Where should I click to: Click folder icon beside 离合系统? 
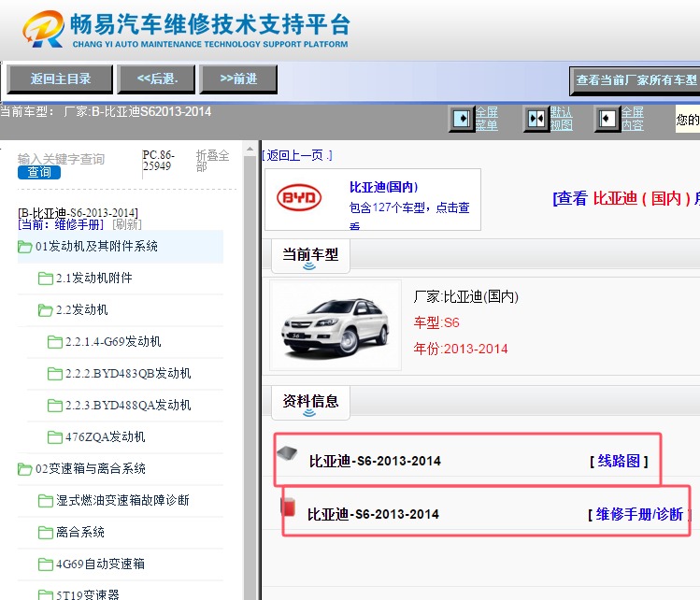pyautogui.click(x=46, y=533)
